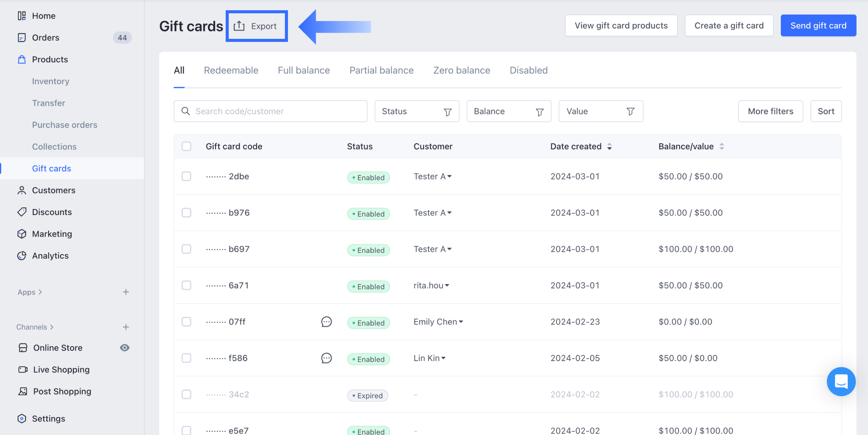The width and height of the screenshot is (868, 435).
Task: Click comment icon on f586 row
Action: (326, 358)
